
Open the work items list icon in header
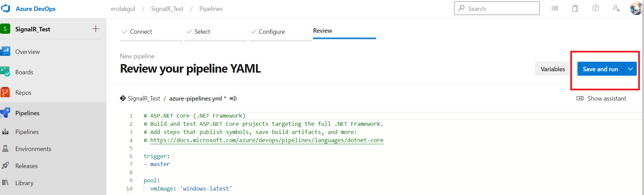[555, 8]
